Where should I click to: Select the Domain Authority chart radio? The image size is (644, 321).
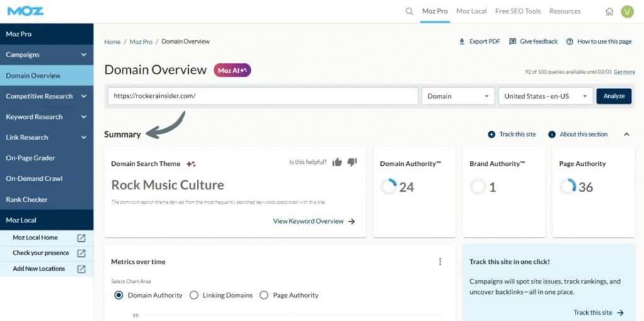[x=119, y=295]
